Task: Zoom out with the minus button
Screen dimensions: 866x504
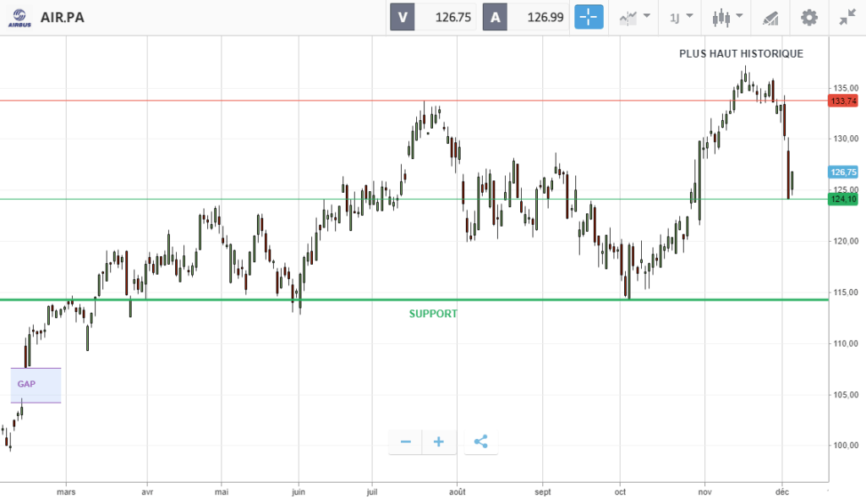Action: pyautogui.click(x=405, y=441)
